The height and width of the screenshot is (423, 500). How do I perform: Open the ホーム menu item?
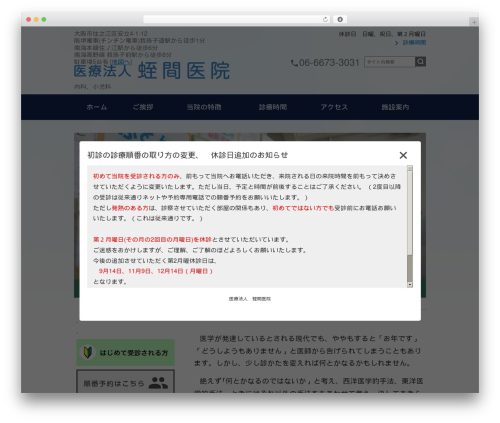pos(97,107)
